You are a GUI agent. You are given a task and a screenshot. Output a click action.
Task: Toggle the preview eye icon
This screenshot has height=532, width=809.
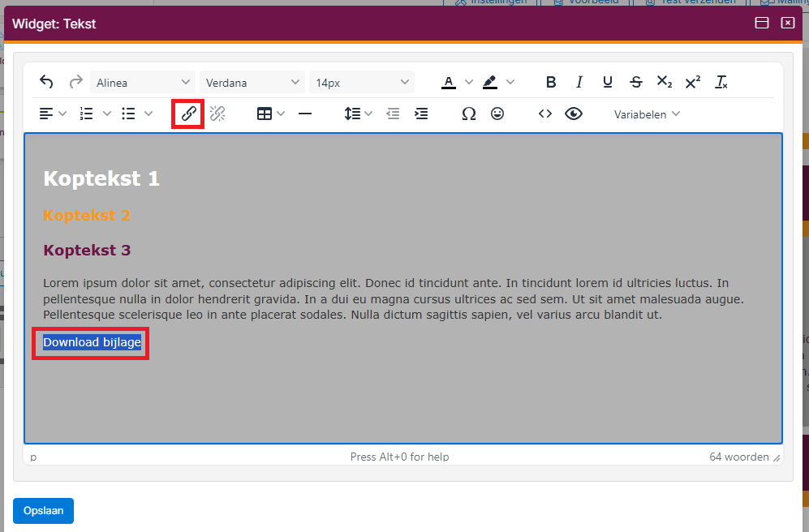pyautogui.click(x=574, y=114)
